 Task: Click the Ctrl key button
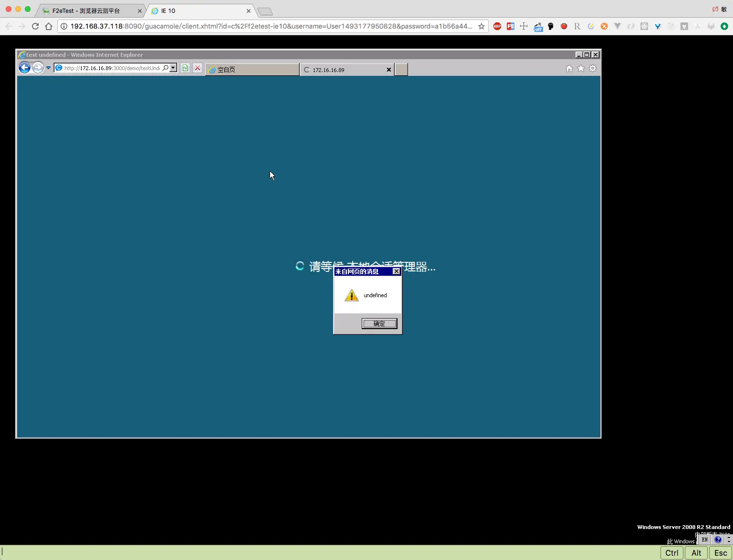click(672, 553)
